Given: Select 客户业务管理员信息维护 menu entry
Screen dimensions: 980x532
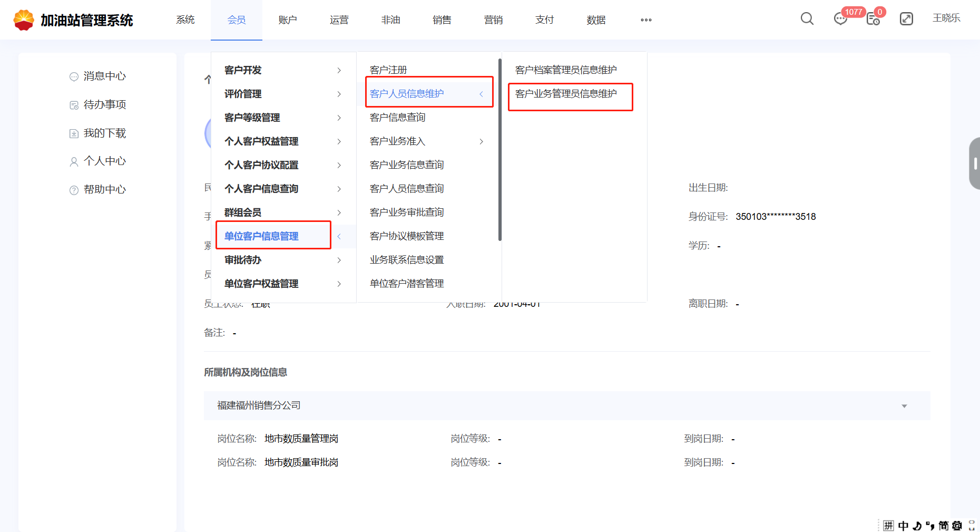Looking at the screenshot, I should tap(566, 94).
